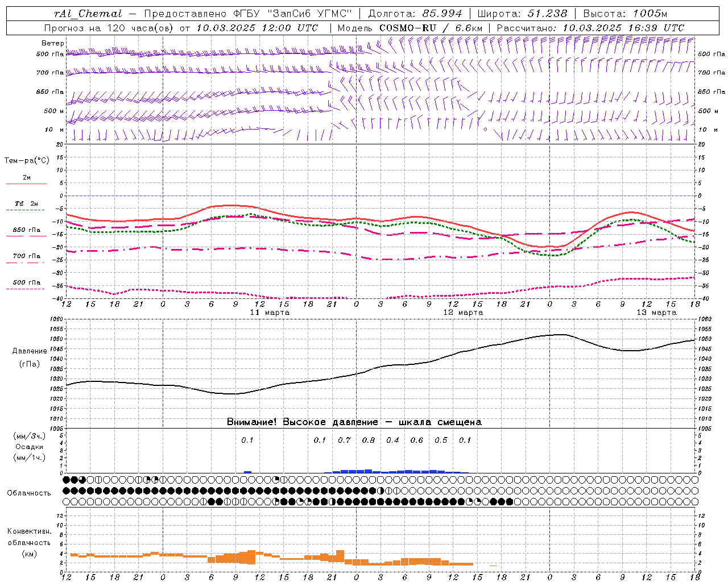The width and height of the screenshot is (728, 582).
Task: Click the 'Тем-ра(°C)' temperature label
Action: pos(27,161)
